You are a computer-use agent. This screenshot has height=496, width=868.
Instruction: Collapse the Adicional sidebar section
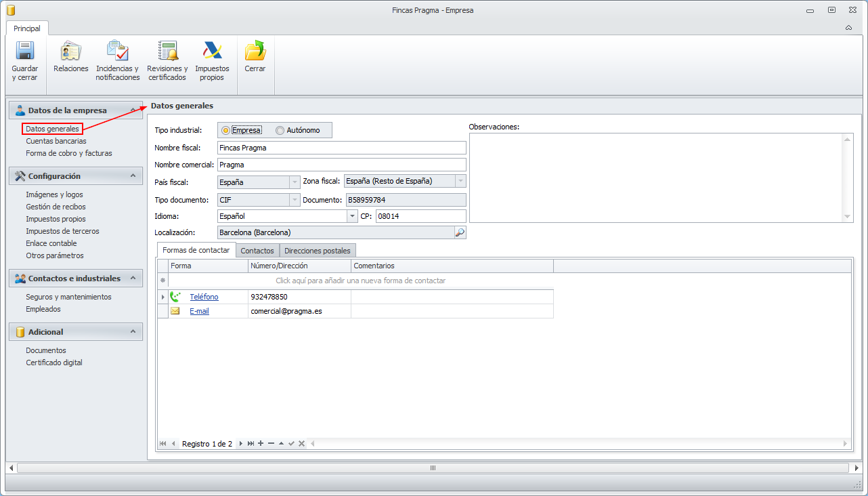(133, 332)
